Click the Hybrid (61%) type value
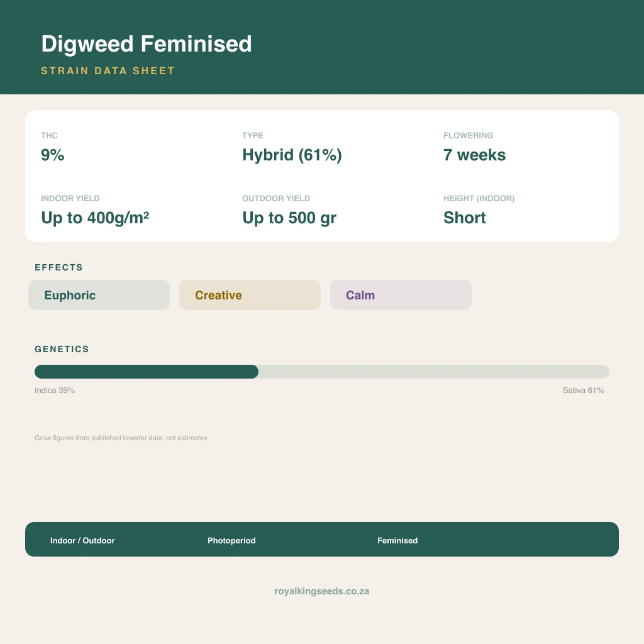This screenshot has height=644, width=644. (x=292, y=155)
